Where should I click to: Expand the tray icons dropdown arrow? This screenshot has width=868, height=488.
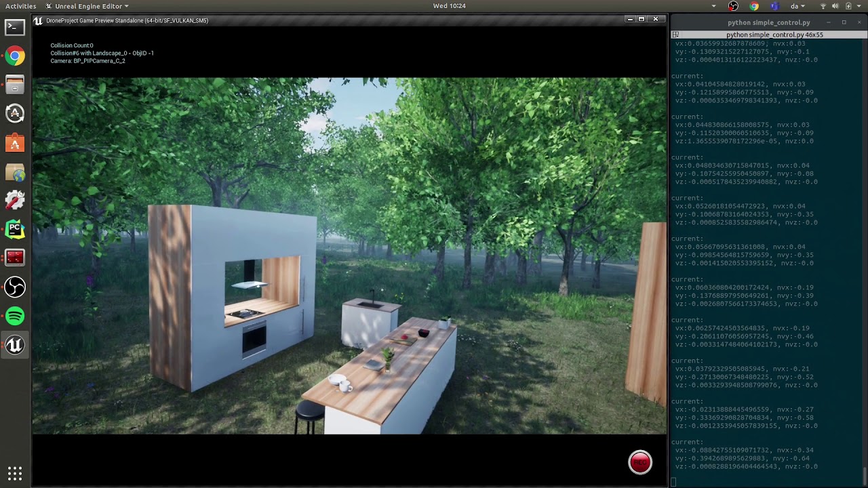coord(713,6)
